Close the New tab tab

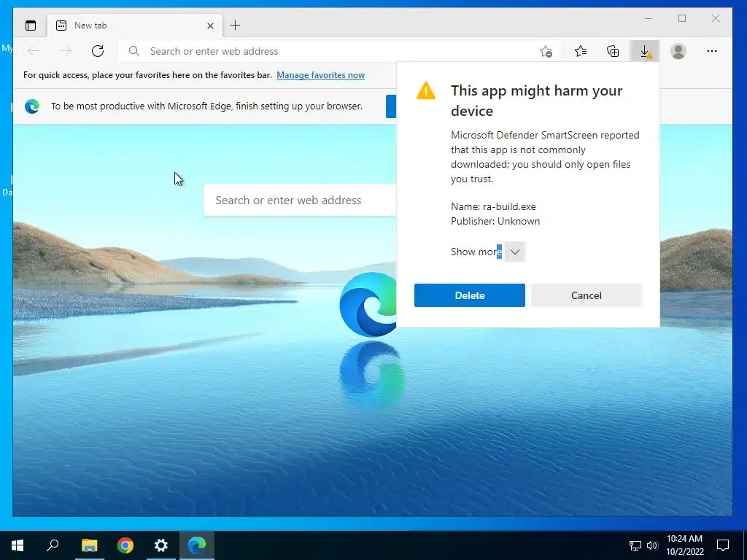coord(210,26)
